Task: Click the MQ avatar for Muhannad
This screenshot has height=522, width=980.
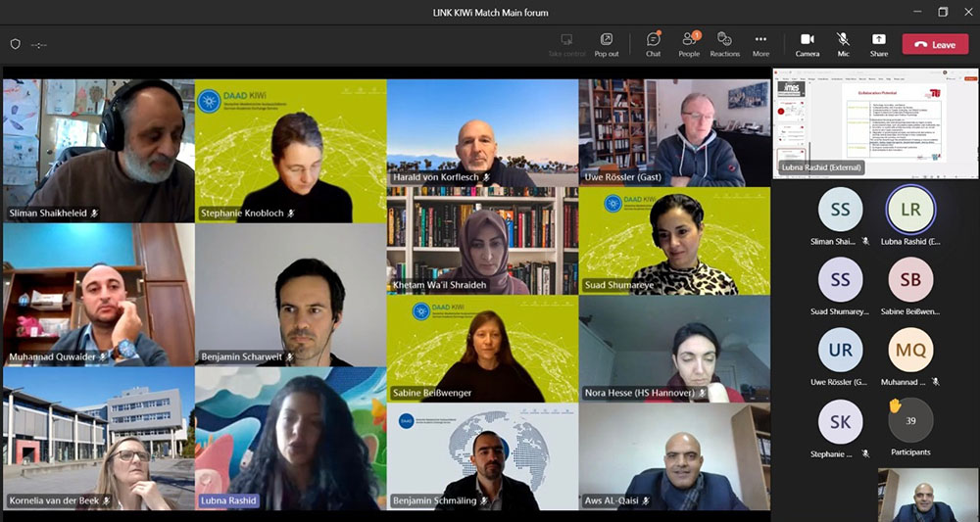Action: tap(910, 350)
